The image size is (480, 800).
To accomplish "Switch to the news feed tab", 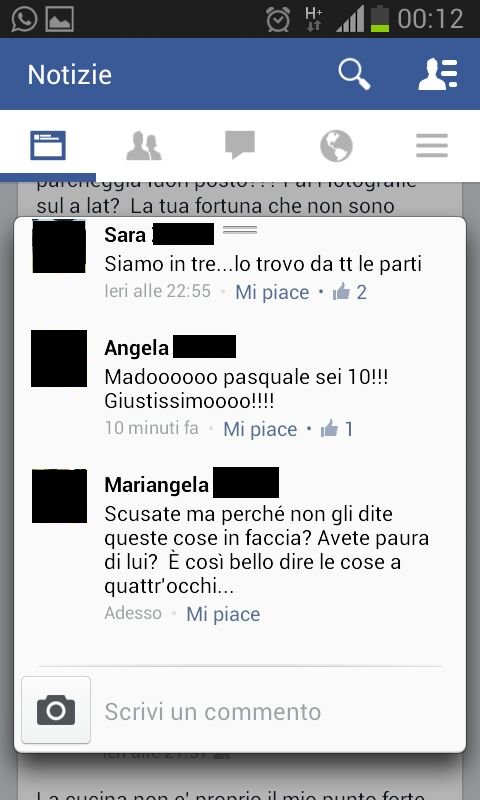I will (48, 145).
